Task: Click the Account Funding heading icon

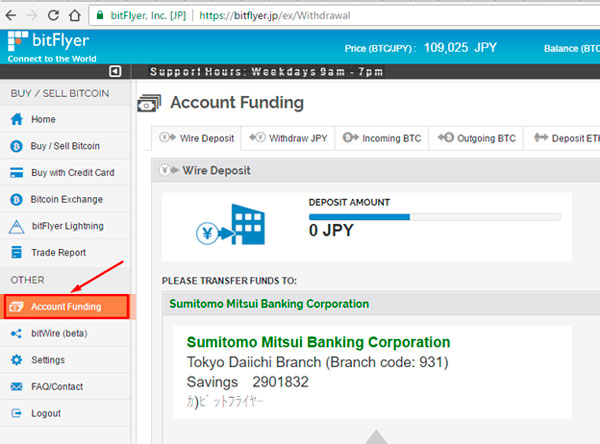Action: coord(149,103)
